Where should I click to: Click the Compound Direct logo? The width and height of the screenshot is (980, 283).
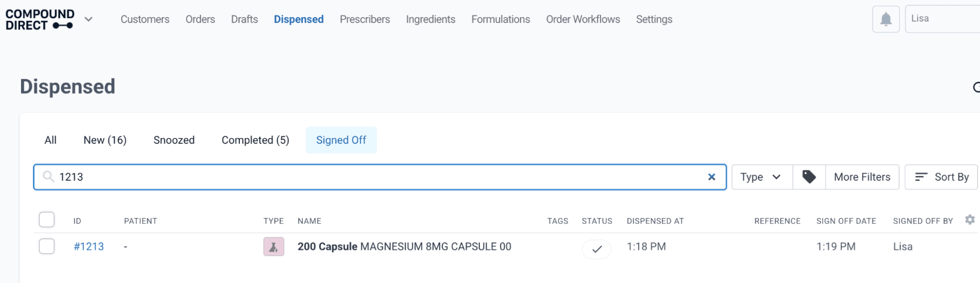(40, 20)
